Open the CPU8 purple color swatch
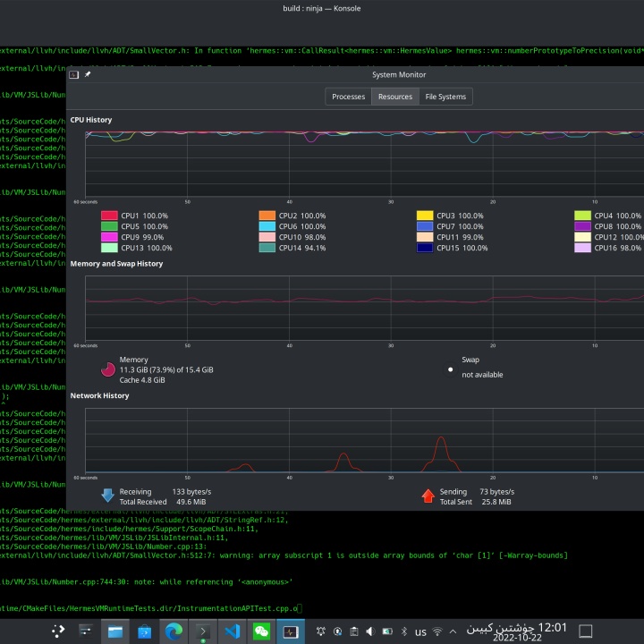 582,226
